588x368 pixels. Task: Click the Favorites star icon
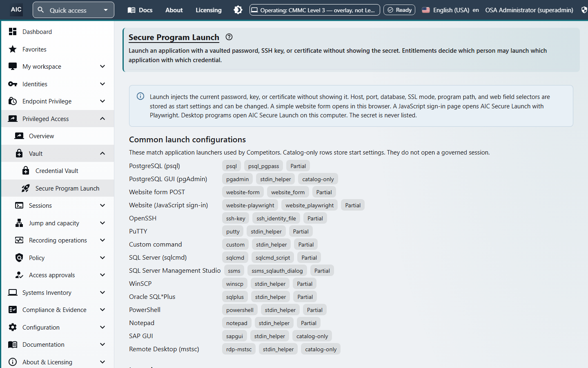(13, 49)
